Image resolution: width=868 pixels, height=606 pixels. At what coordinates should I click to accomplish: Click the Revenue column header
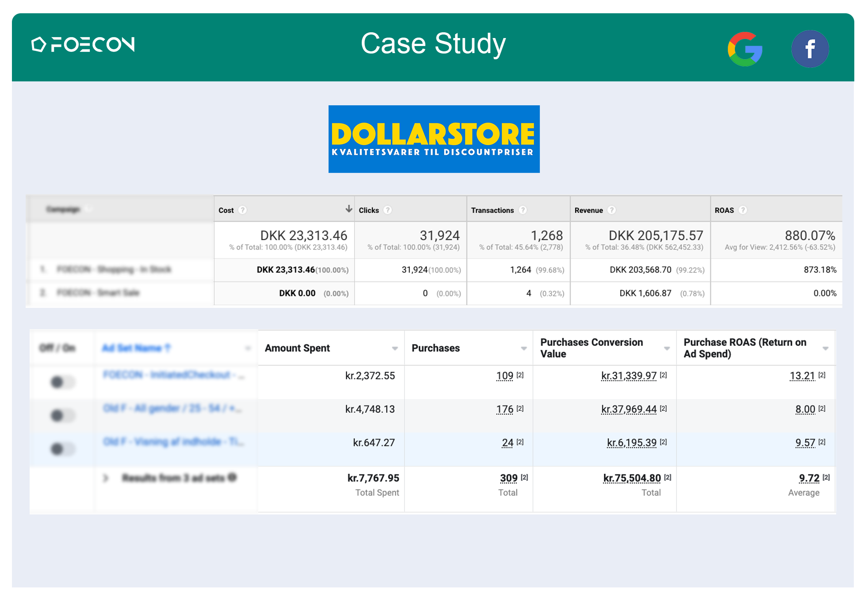(x=589, y=211)
